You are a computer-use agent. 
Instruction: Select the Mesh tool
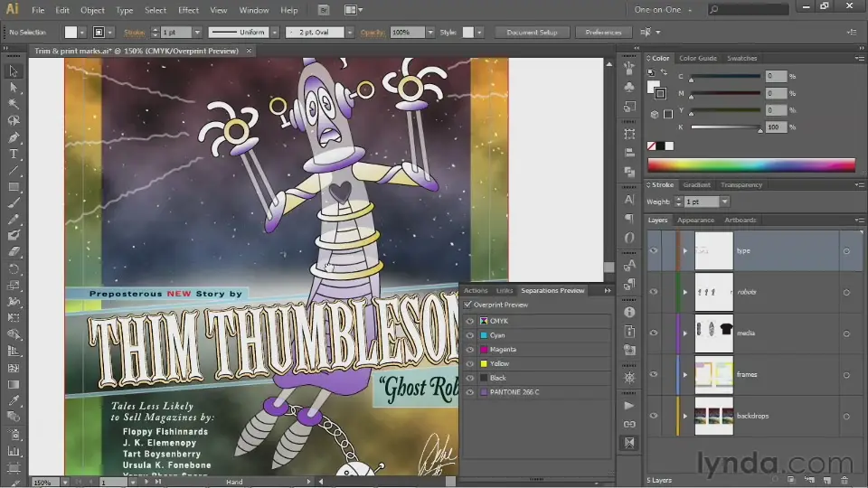pos(14,368)
